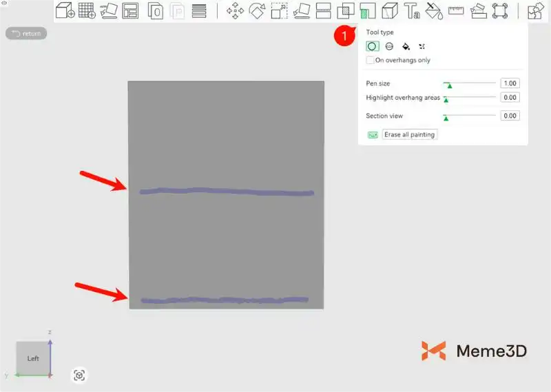This screenshot has width=551, height=392.
Task: Click the Left face of view cube
Action: click(33, 359)
